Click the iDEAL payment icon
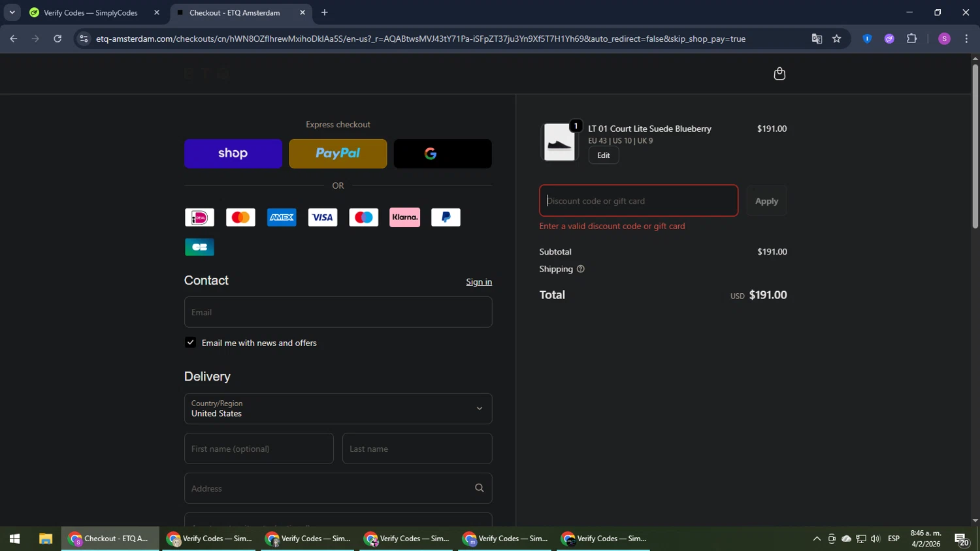This screenshot has width=980, height=551. pos(199,217)
